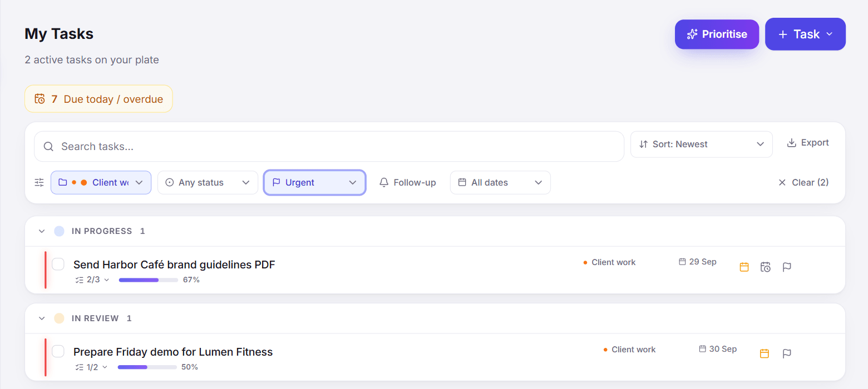
Task: Click the IN PROGRESS group header label
Action: click(x=102, y=231)
